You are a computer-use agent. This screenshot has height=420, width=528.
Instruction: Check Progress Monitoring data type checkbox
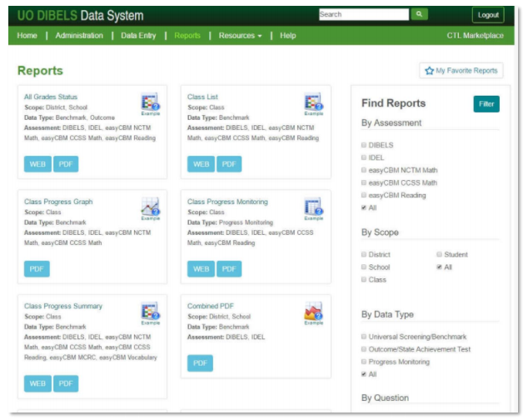tap(364, 362)
